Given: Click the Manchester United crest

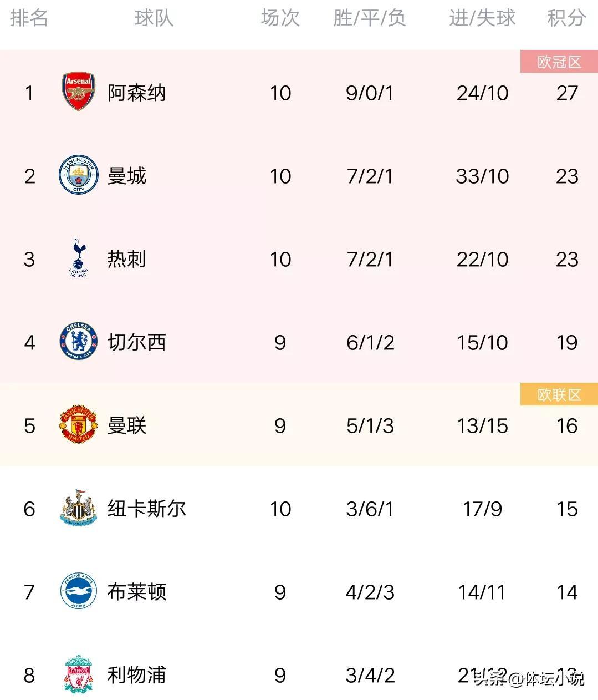Looking at the screenshot, I should [x=78, y=425].
